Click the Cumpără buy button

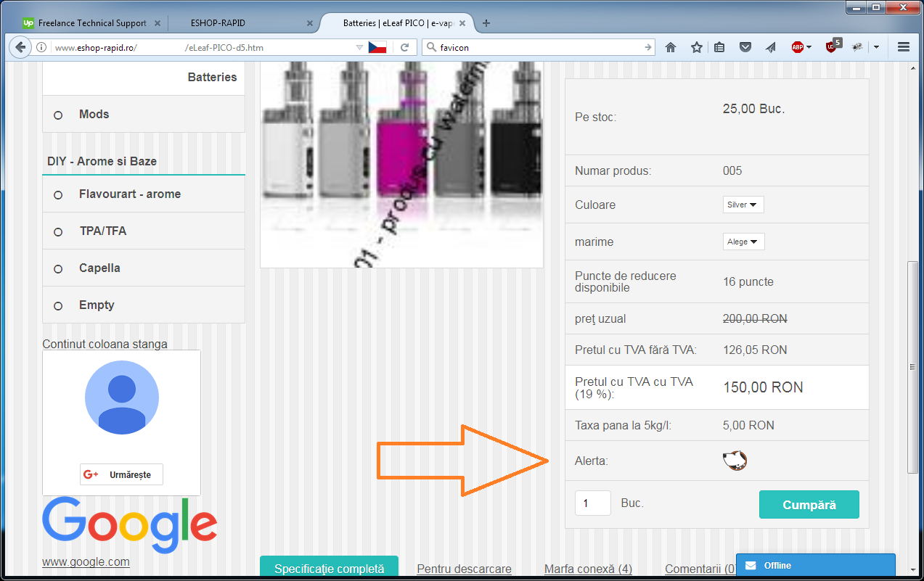pos(809,505)
